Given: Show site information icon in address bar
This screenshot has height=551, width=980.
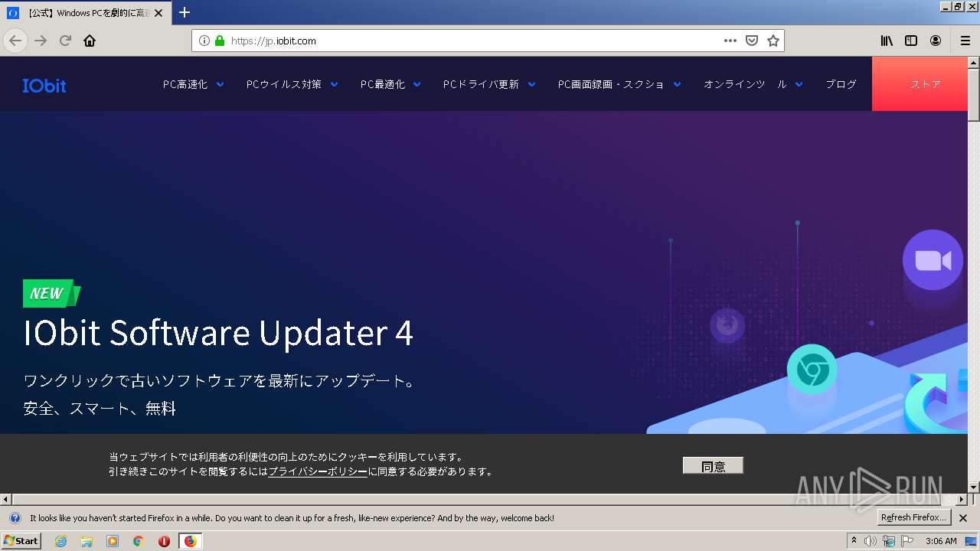Looking at the screenshot, I should point(204,41).
